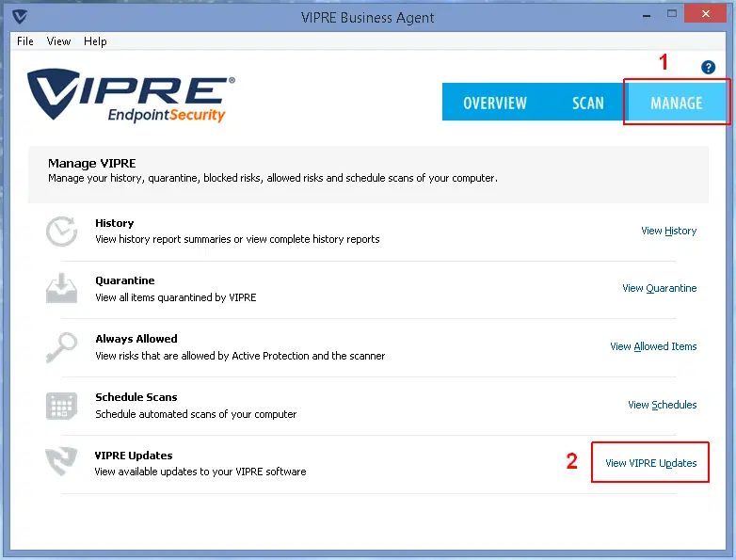Open the View History link
This screenshot has width=736, height=560.
tap(669, 231)
